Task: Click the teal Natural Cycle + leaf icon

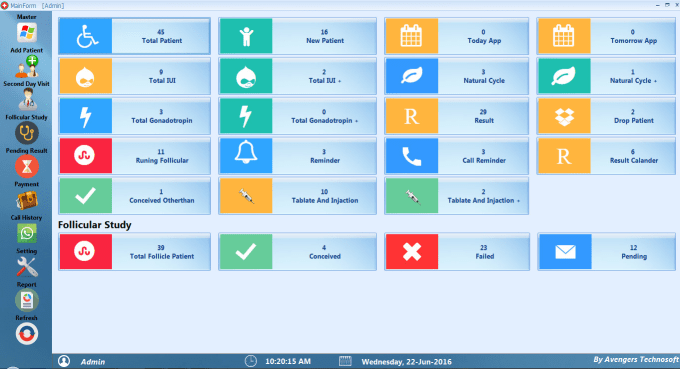Action: point(564,76)
